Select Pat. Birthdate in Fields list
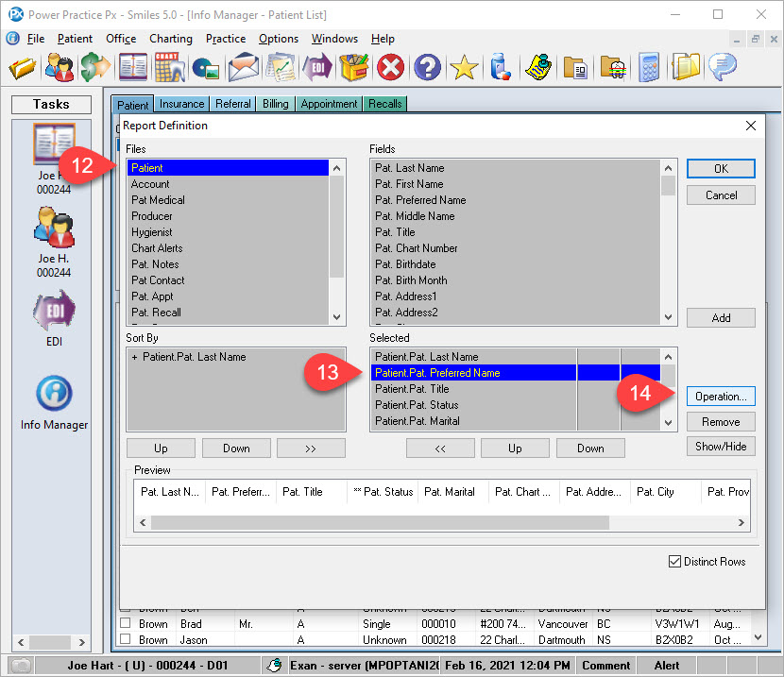The image size is (784, 677). pos(516,264)
